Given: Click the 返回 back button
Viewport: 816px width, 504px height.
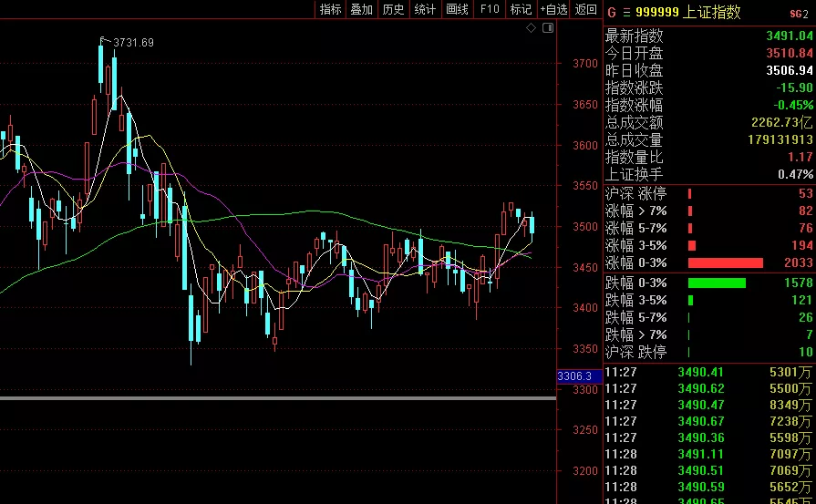Looking at the screenshot, I should [586, 9].
